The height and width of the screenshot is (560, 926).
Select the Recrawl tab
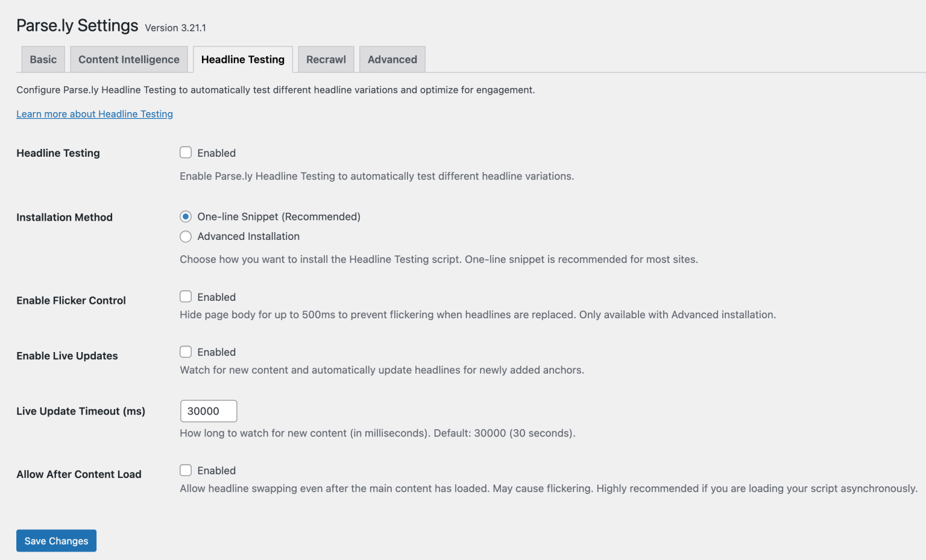326,59
